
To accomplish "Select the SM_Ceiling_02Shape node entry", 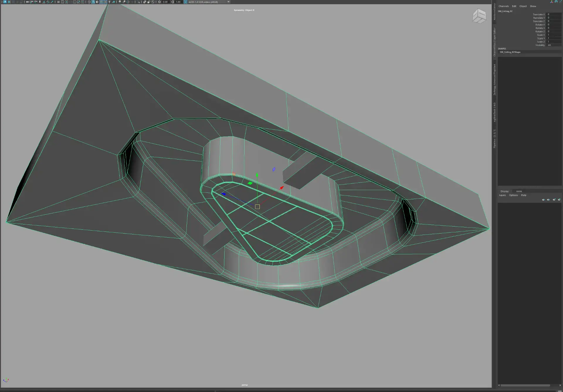I will click(510, 52).
